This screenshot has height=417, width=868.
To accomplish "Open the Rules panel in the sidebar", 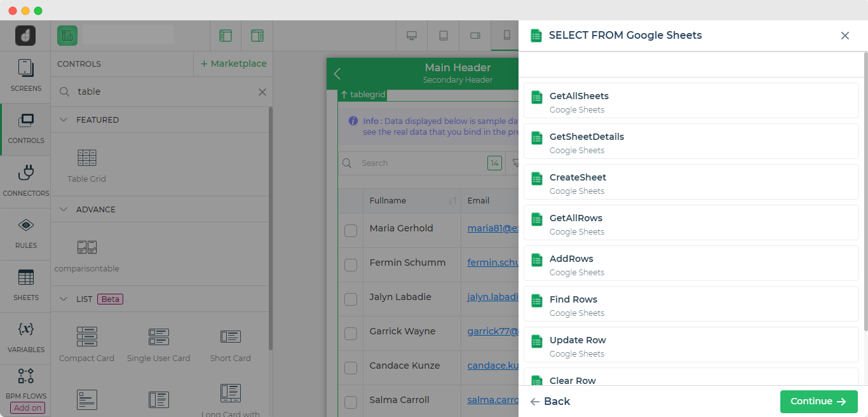I will pos(25,233).
